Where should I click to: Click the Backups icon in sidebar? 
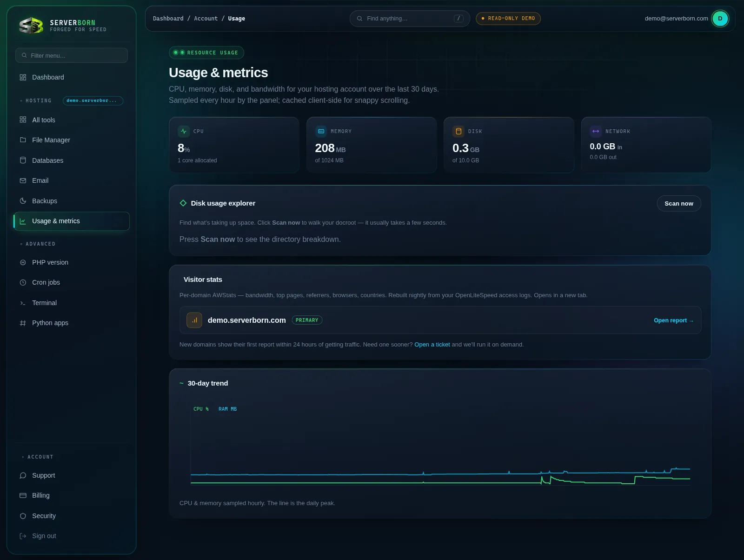click(x=23, y=201)
